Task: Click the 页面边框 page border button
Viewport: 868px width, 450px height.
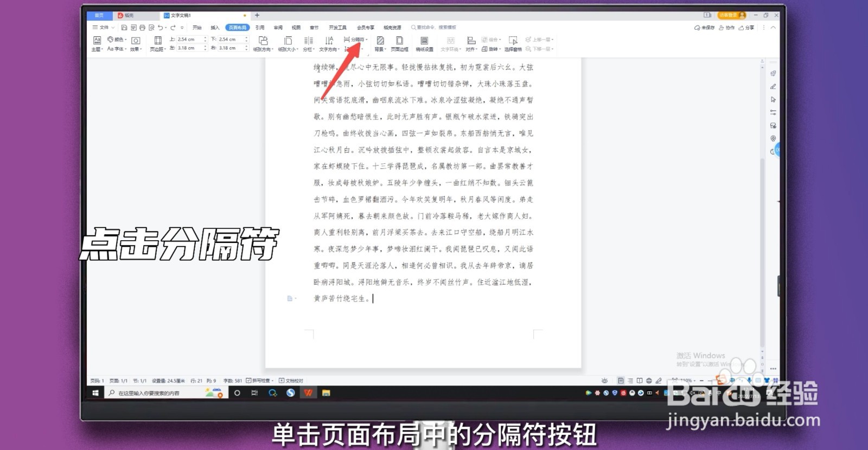Action: pos(400,44)
